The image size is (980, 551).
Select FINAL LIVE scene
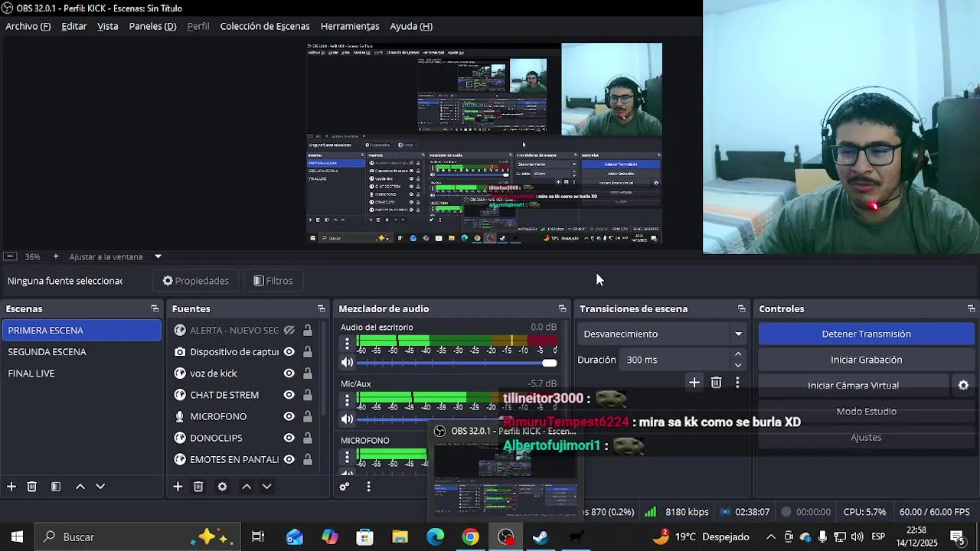(81, 373)
